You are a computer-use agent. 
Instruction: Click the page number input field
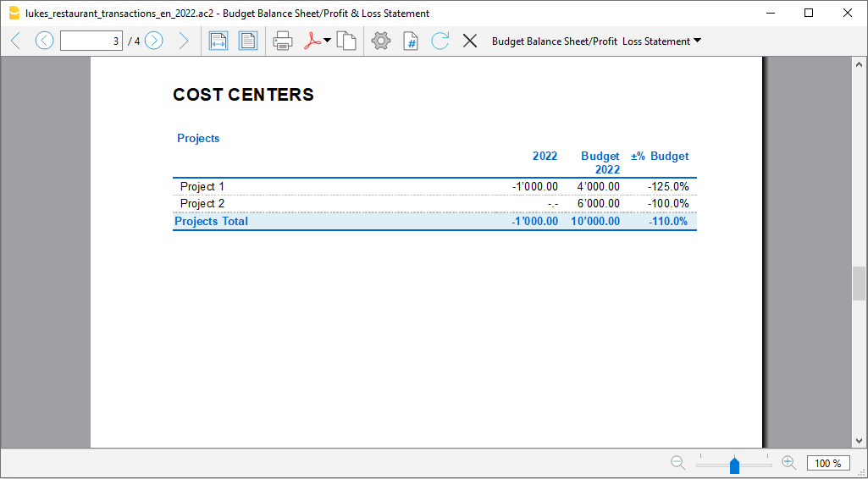pos(91,41)
